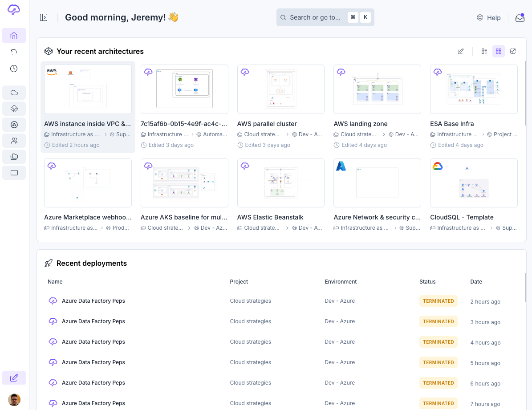Open the clock history icon in sidebar
This screenshot has width=532, height=410.
14,69
